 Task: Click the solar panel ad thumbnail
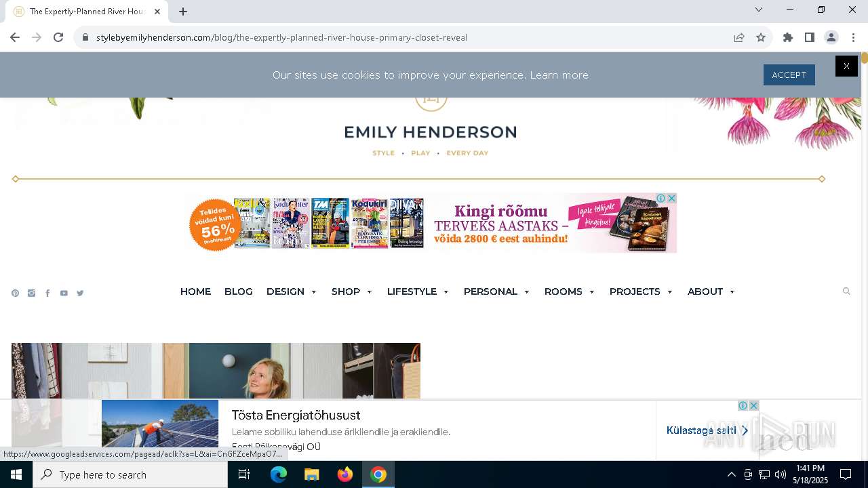coord(160,424)
